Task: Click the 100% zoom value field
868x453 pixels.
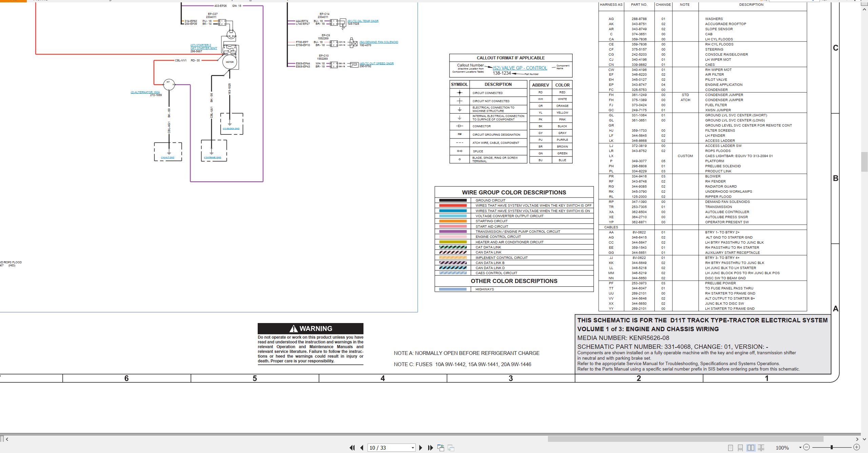Action: pyautogui.click(x=782, y=448)
